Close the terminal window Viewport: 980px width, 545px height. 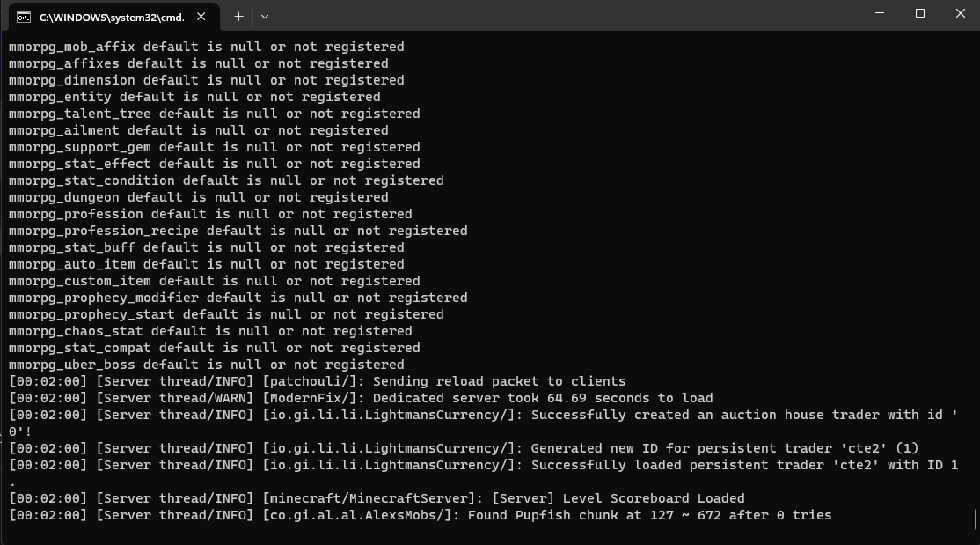click(x=960, y=13)
